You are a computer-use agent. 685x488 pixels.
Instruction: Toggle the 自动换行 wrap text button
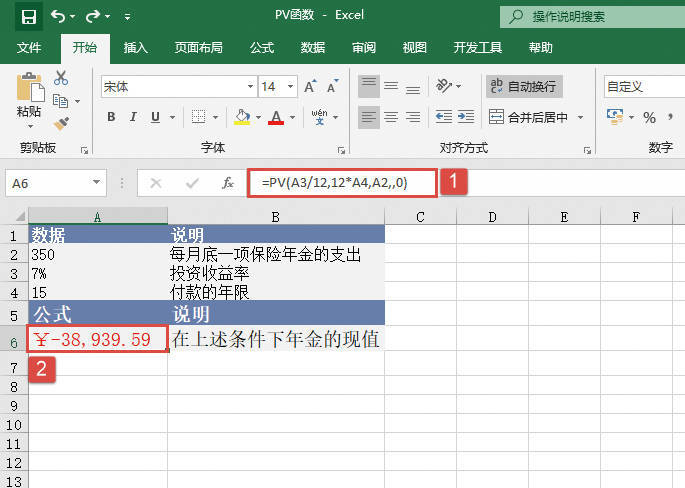[524, 87]
